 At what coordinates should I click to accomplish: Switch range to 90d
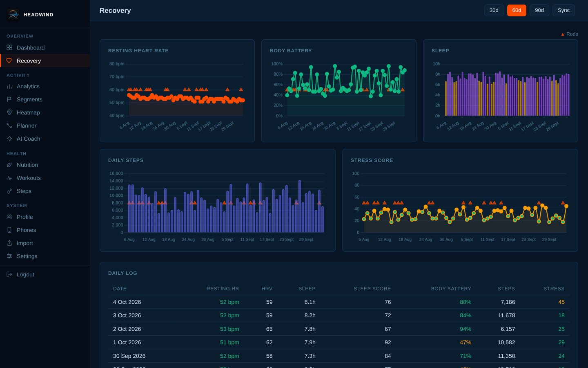(539, 10)
